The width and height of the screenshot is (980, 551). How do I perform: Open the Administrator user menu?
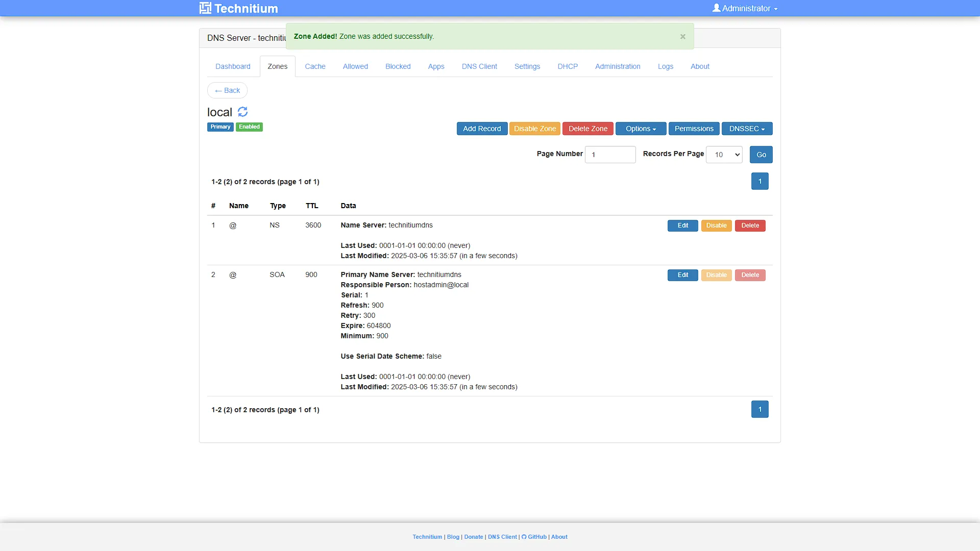point(745,8)
